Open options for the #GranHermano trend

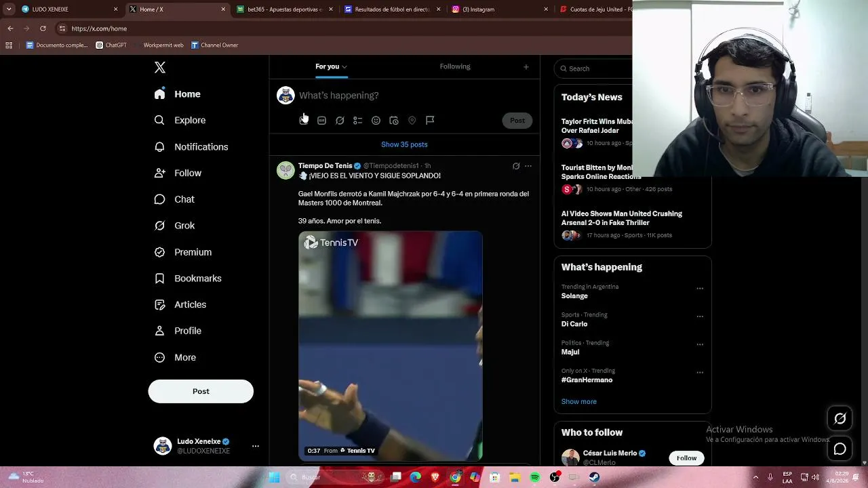(x=700, y=373)
